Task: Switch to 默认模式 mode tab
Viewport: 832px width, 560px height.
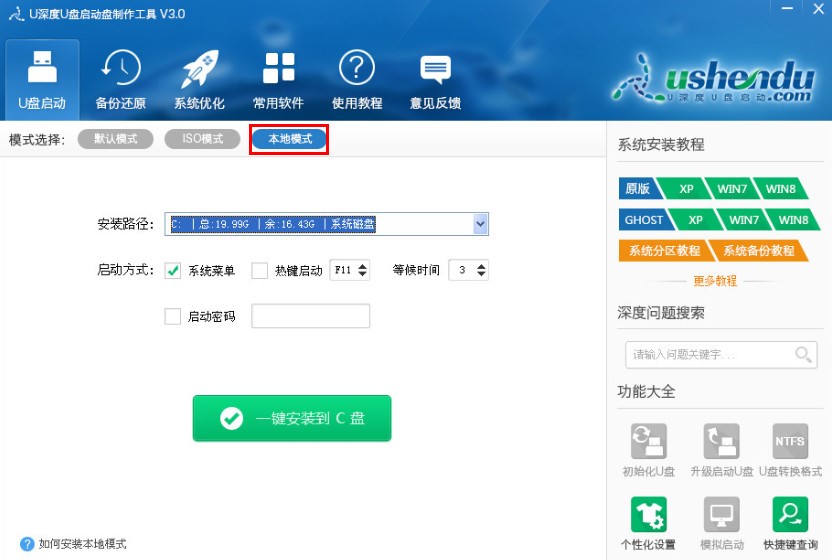Action: [x=116, y=139]
